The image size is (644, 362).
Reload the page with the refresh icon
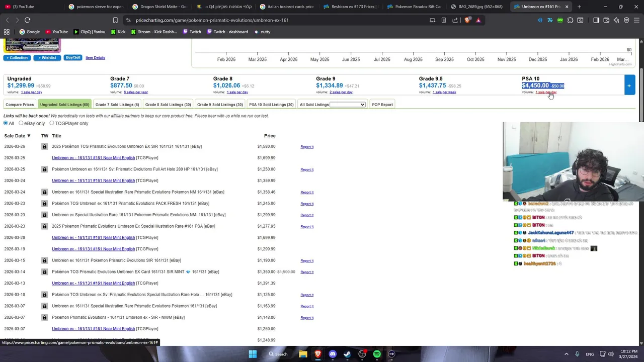(x=27, y=20)
